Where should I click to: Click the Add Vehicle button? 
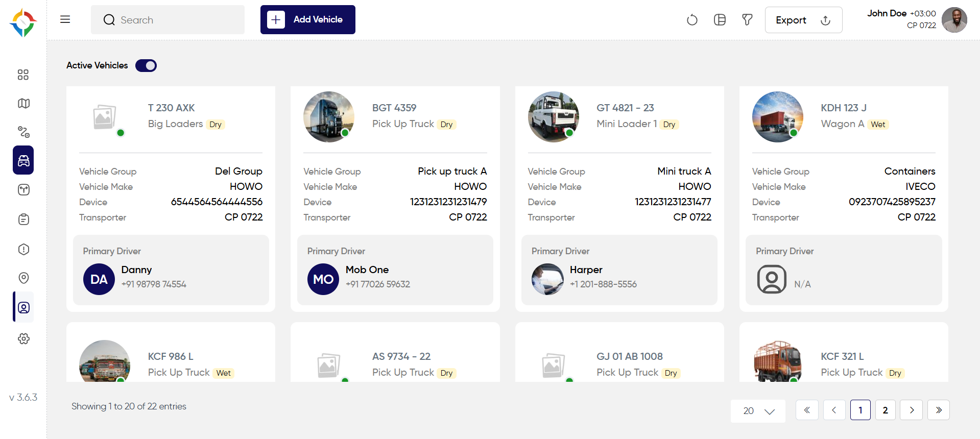pos(308,20)
